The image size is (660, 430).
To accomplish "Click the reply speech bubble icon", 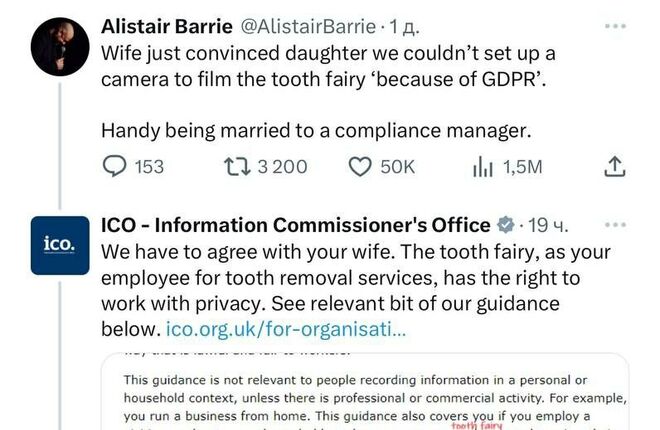I will [117, 166].
